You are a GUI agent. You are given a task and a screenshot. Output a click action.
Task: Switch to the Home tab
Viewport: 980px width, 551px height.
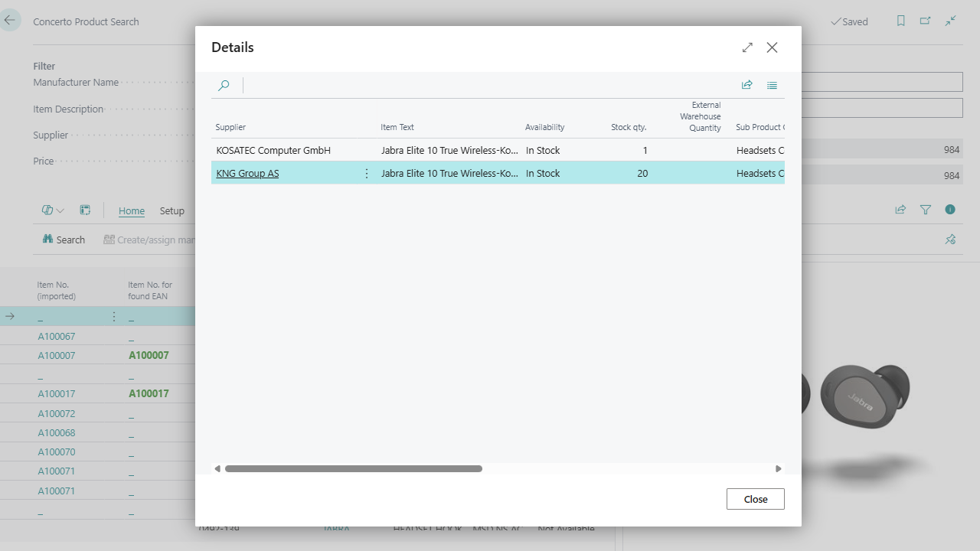point(132,211)
